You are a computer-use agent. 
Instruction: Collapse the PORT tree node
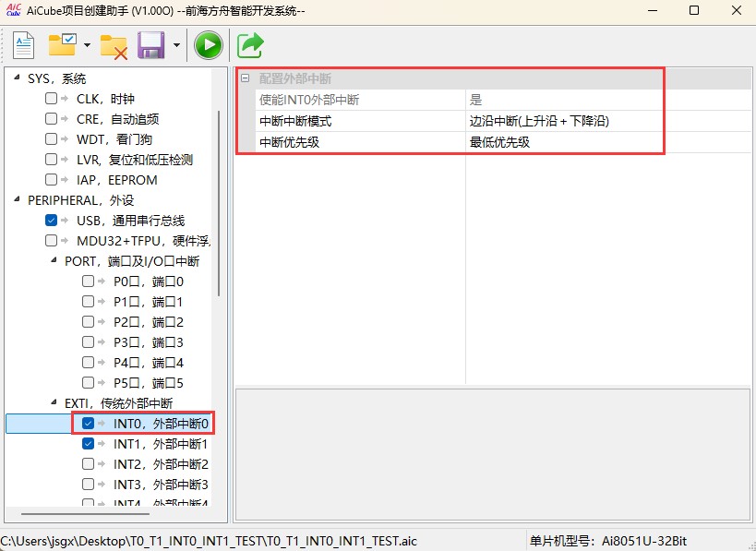(54, 260)
